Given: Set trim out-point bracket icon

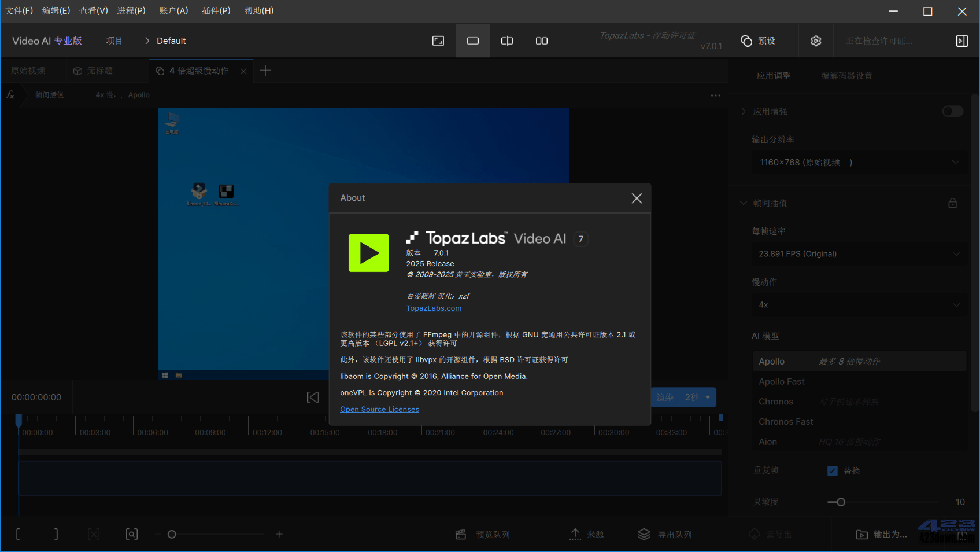Looking at the screenshot, I should tap(56, 534).
